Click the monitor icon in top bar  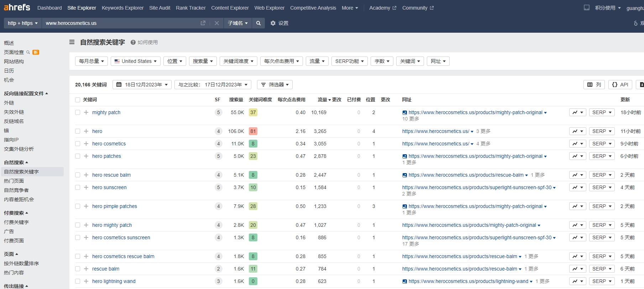pyautogui.click(x=587, y=7)
